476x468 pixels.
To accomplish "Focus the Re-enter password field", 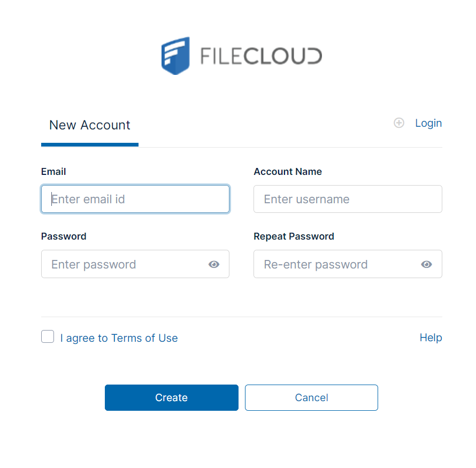I will click(337, 264).
